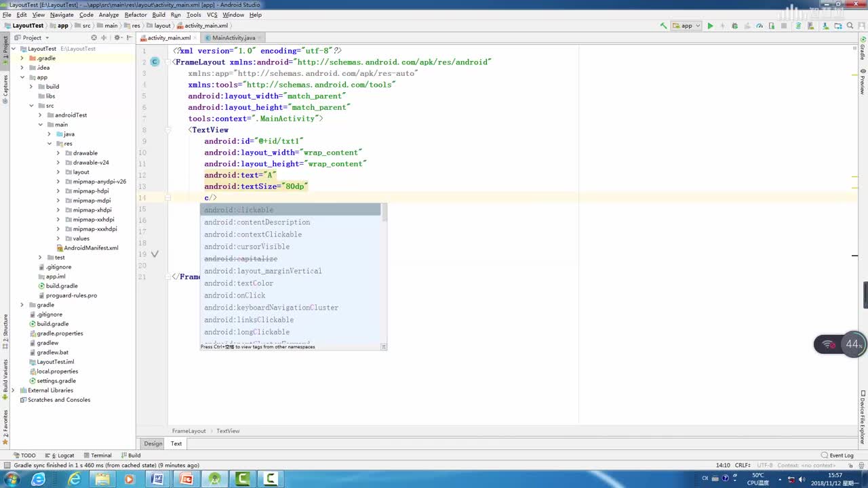
Task: Click Scroll from Source target icon
Action: click(x=94, y=38)
